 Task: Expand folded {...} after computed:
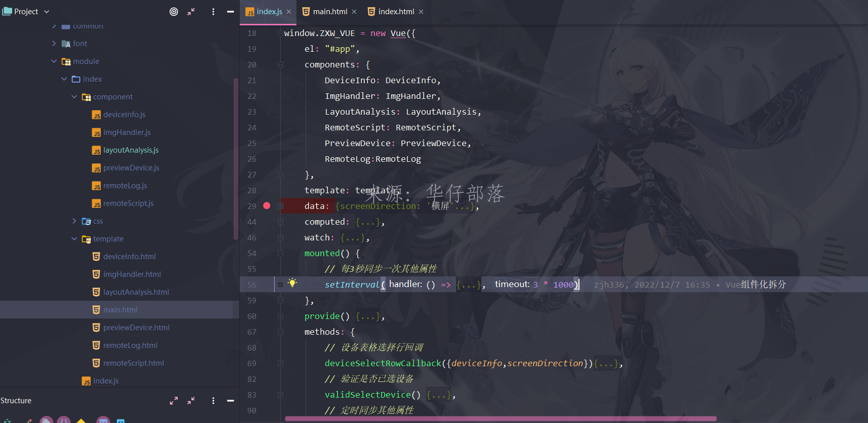tap(367, 222)
